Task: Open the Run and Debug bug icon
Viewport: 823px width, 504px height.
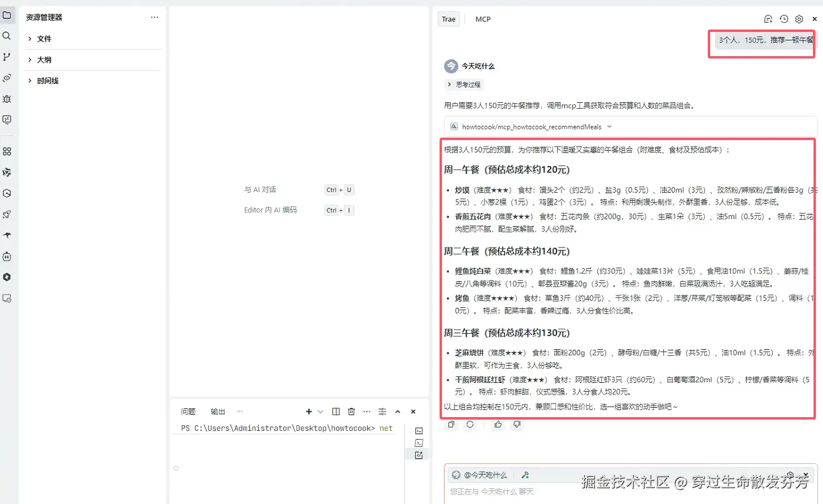Action: pos(7,99)
